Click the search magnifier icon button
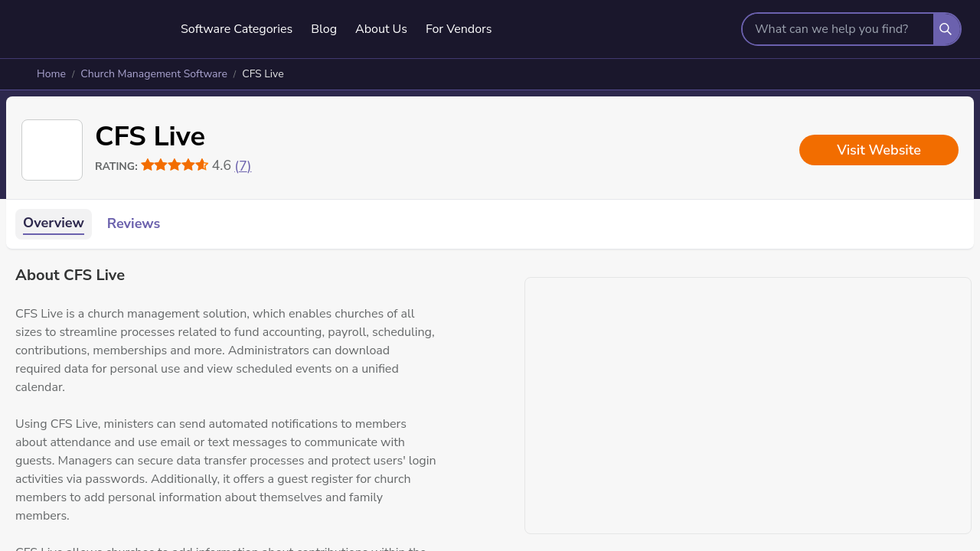Screen dimensions: 980x551 click(946, 29)
